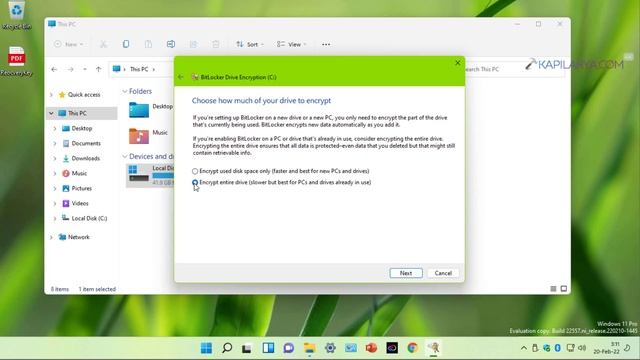The width and height of the screenshot is (640, 360).
Task: Open the View dropdown
Action: [x=291, y=44]
